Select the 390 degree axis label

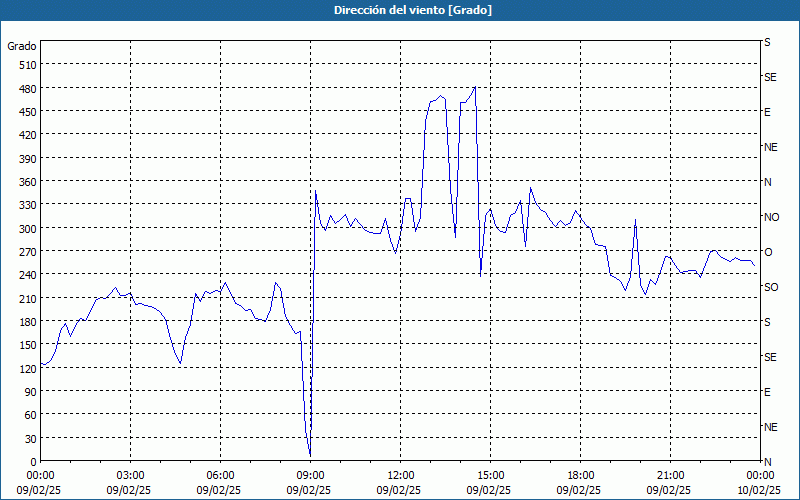tap(29, 159)
